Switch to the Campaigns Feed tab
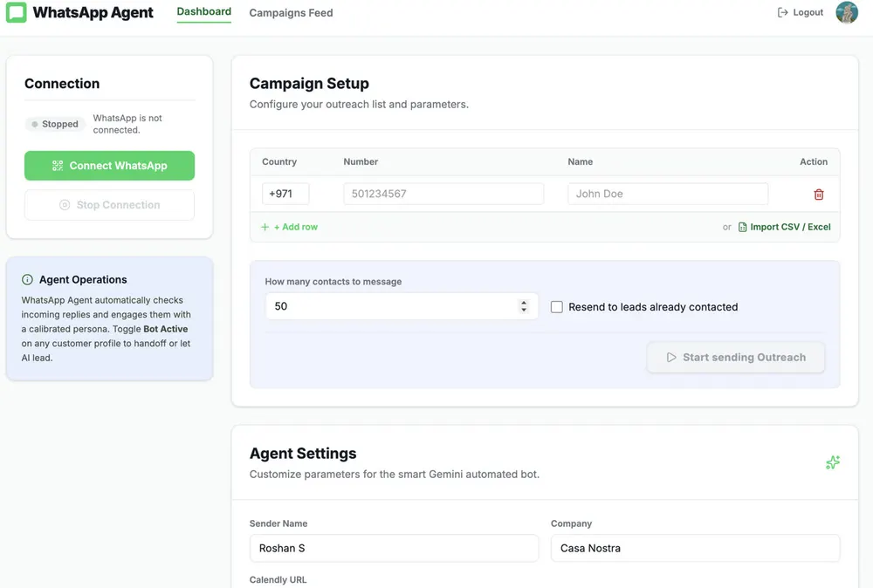 tap(291, 13)
